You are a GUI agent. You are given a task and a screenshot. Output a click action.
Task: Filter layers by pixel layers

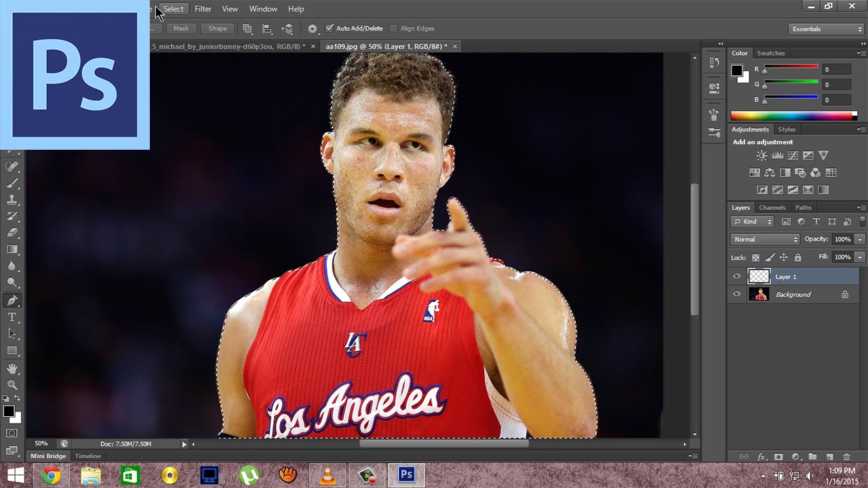786,222
